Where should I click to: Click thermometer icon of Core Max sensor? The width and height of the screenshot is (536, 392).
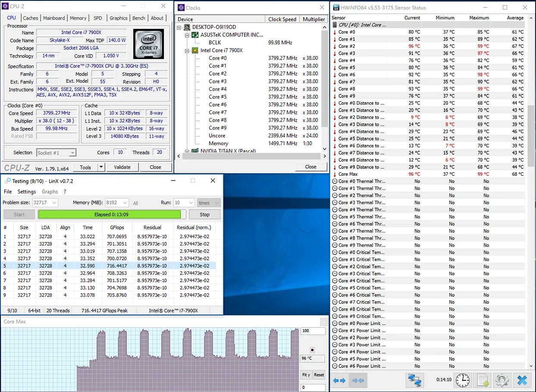(335, 174)
